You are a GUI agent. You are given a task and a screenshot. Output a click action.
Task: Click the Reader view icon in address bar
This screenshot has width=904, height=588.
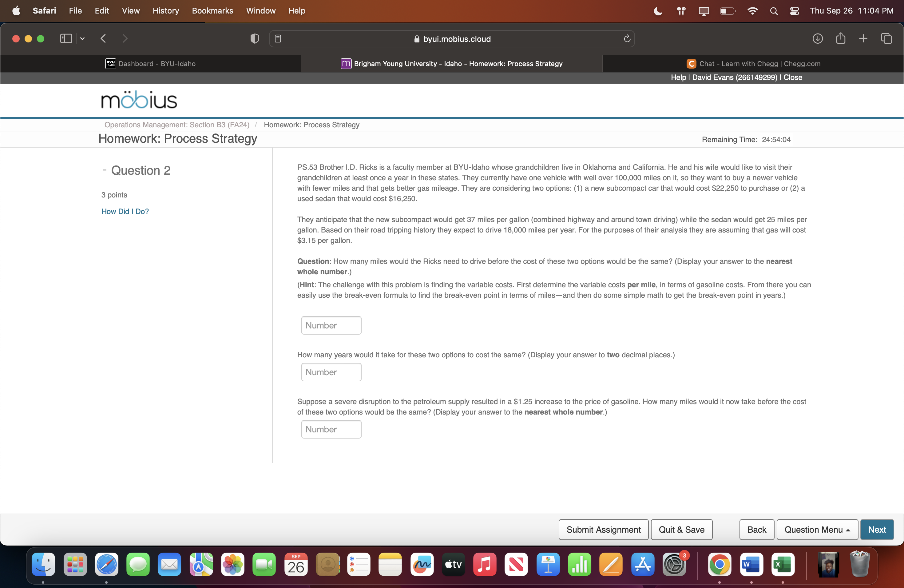coord(278,39)
